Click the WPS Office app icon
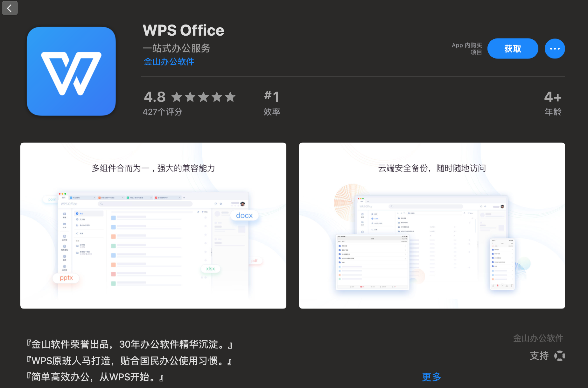This screenshot has width=588, height=388. (x=71, y=71)
